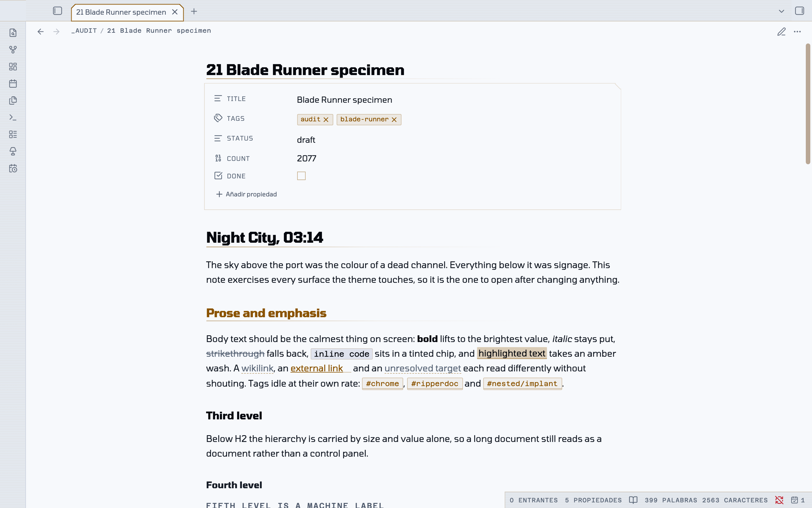Click the #ripperdoc tag
The width and height of the screenshot is (812, 508).
434,384
